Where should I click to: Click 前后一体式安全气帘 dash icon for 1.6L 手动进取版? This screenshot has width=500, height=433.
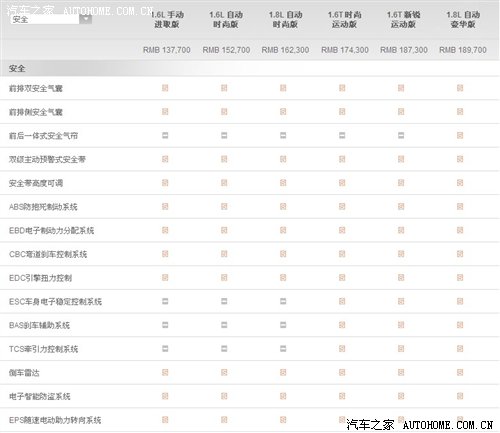pos(165,135)
